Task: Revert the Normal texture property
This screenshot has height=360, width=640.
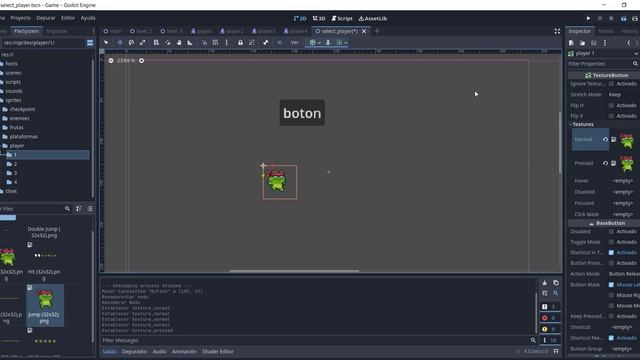Action: (x=605, y=140)
